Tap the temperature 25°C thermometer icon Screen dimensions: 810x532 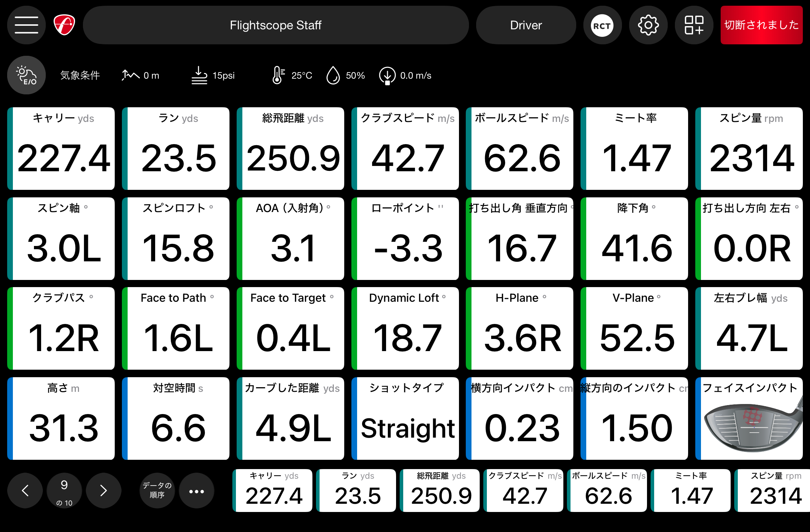click(x=278, y=75)
